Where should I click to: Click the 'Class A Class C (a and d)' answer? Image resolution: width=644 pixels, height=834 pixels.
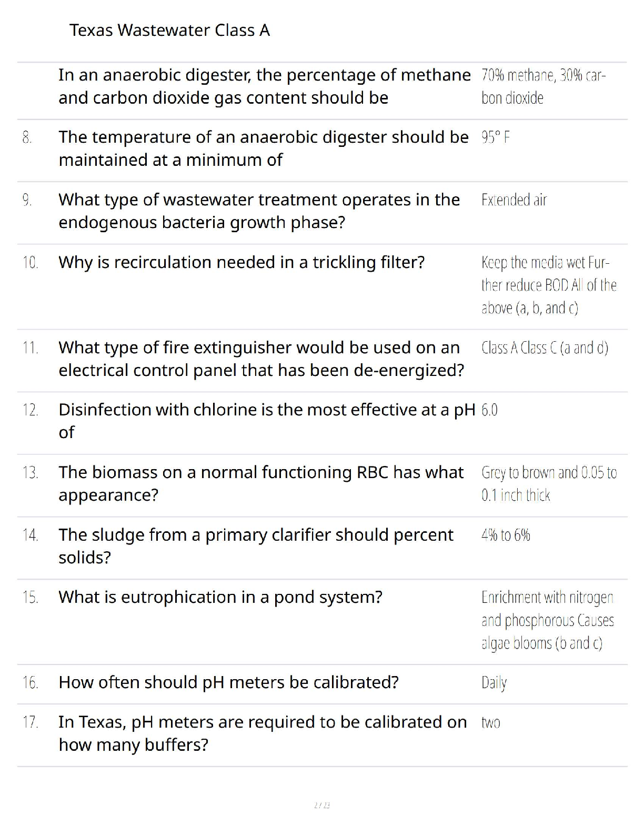click(545, 348)
